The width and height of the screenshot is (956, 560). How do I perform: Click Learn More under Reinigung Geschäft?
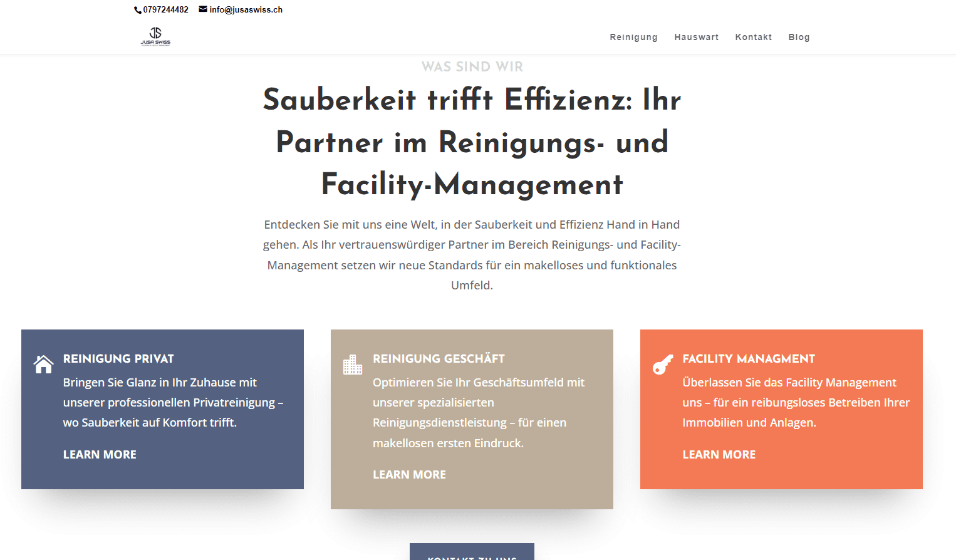click(409, 475)
